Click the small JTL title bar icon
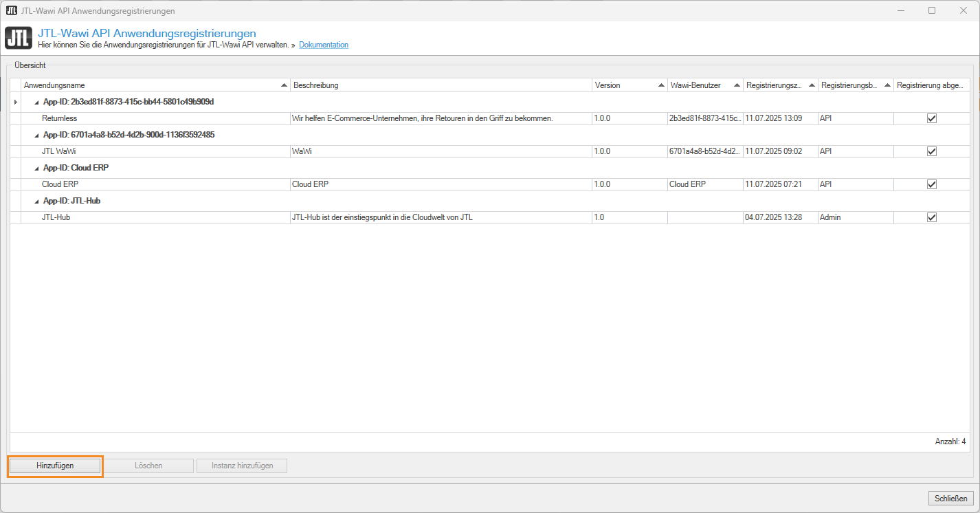This screenshot has height=513, width=980. pyautogui.click(x=12, y=11)
